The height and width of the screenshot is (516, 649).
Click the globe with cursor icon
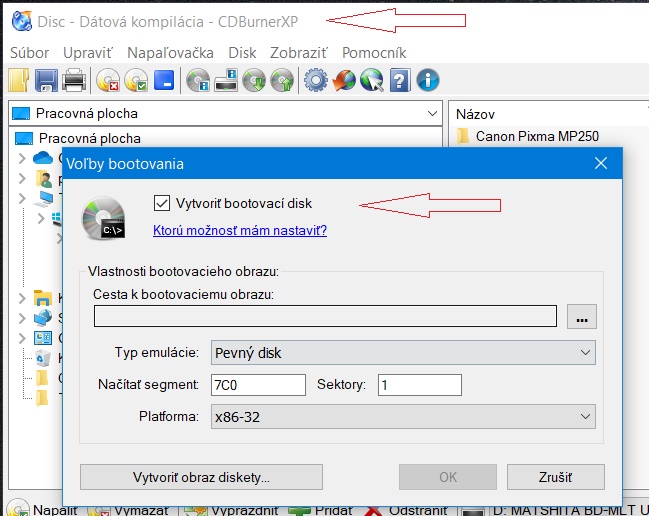pyautogui.click(x=372, y=80)
